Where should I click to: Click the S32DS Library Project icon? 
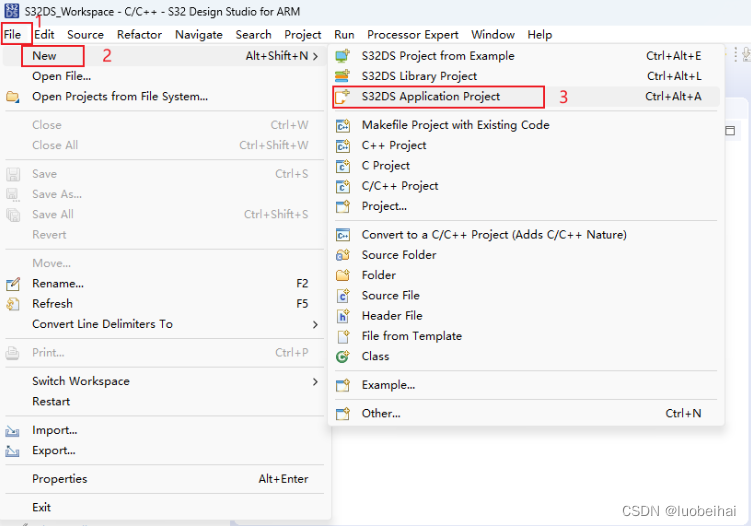click(x=343, y=76)
